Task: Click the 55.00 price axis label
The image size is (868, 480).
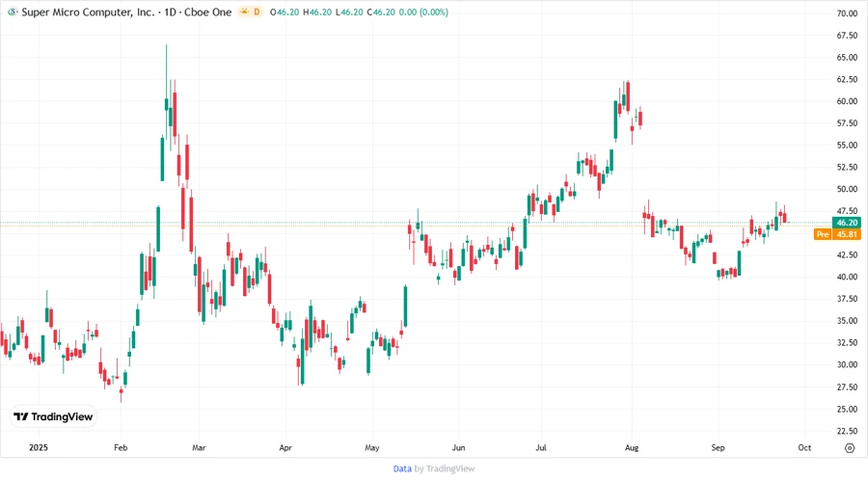Action: (x=847, y=146)
